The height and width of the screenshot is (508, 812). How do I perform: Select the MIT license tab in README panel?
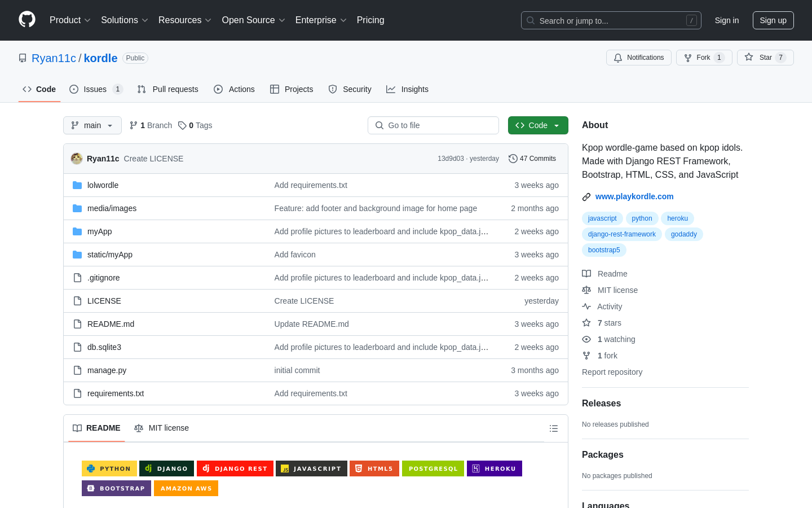(161, 428)
